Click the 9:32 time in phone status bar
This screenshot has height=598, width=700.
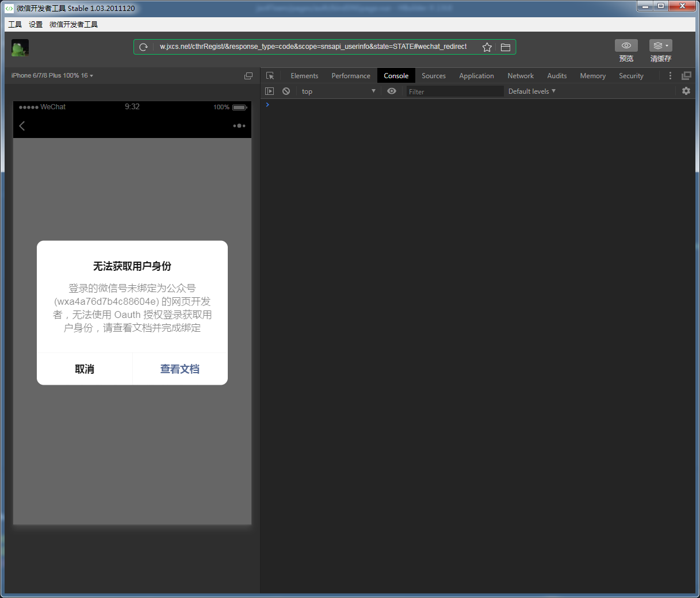click(132, 106)
